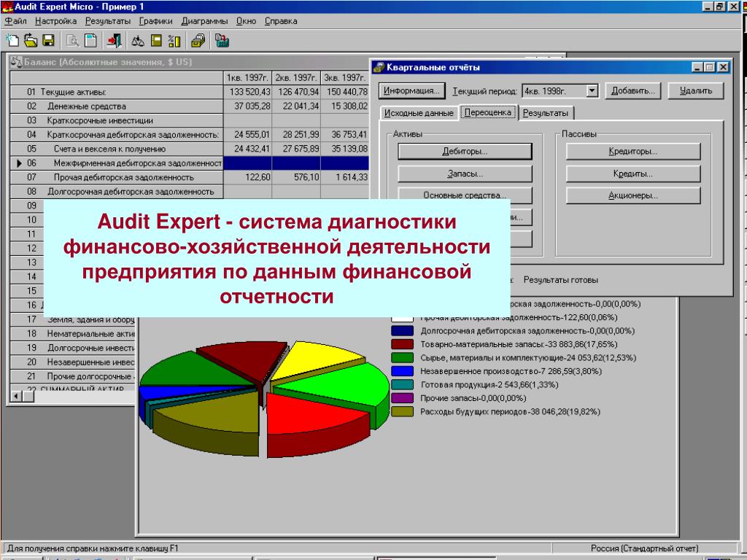Open the Графики menu
The height and width of the screenshot is (560, 747).
pos(156,21)
